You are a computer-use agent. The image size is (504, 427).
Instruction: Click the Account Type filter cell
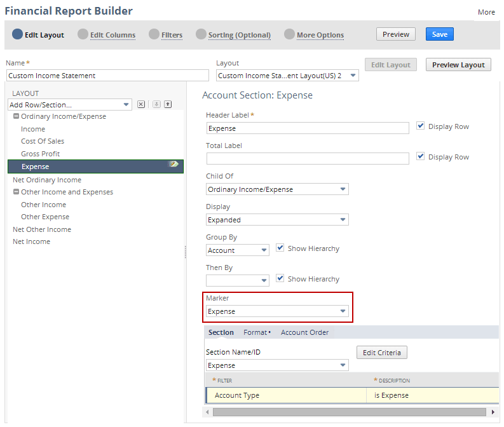286,395
